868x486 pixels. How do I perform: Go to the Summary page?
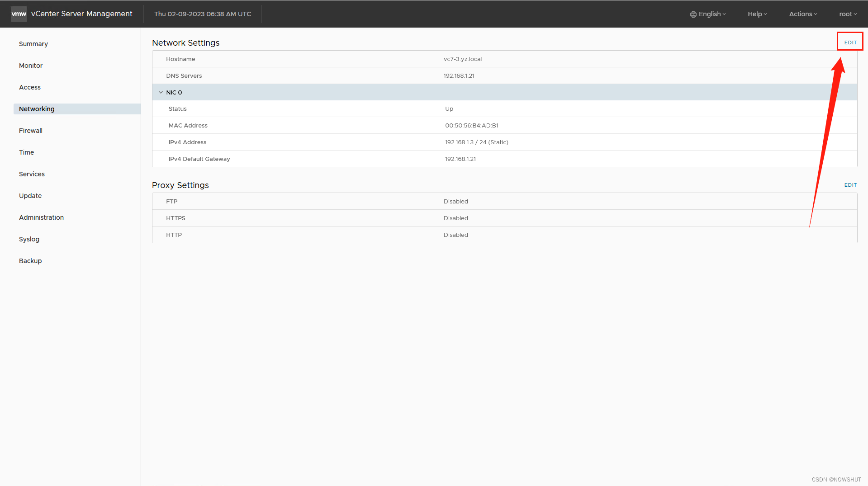tap(33, 44)
